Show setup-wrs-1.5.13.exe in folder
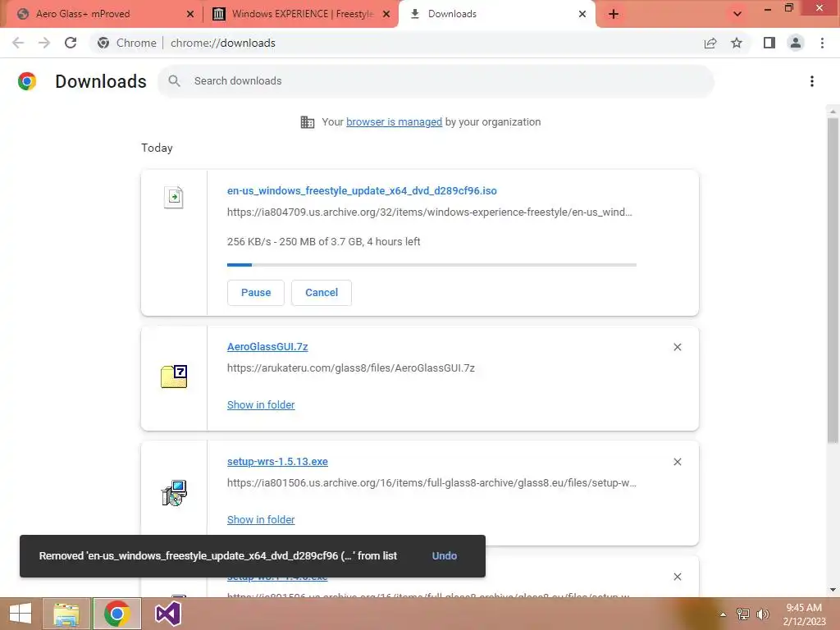Screen dimensions: 840x630 click(261, 519)
